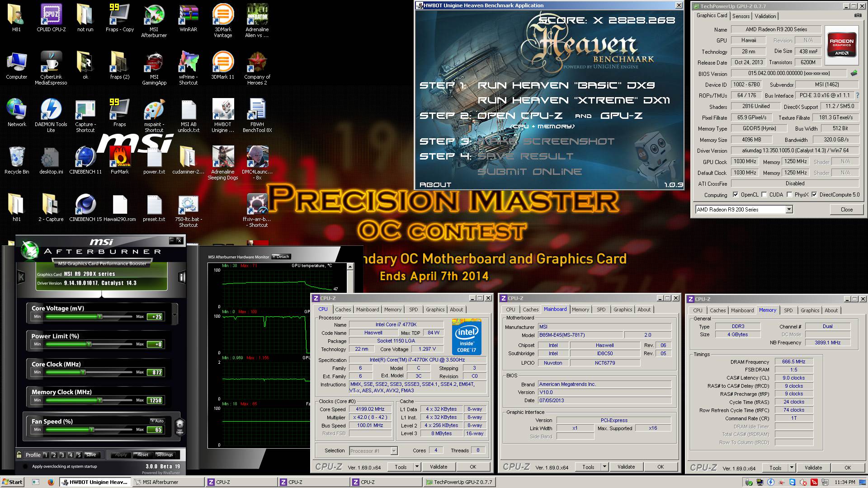Click the taskbar clock showing 11:34 PM

[x=844, y=482]
